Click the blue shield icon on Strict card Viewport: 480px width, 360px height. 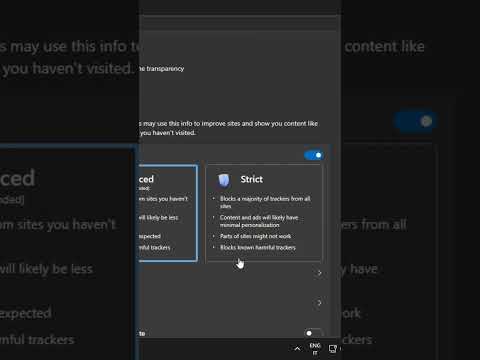(224, 180)
